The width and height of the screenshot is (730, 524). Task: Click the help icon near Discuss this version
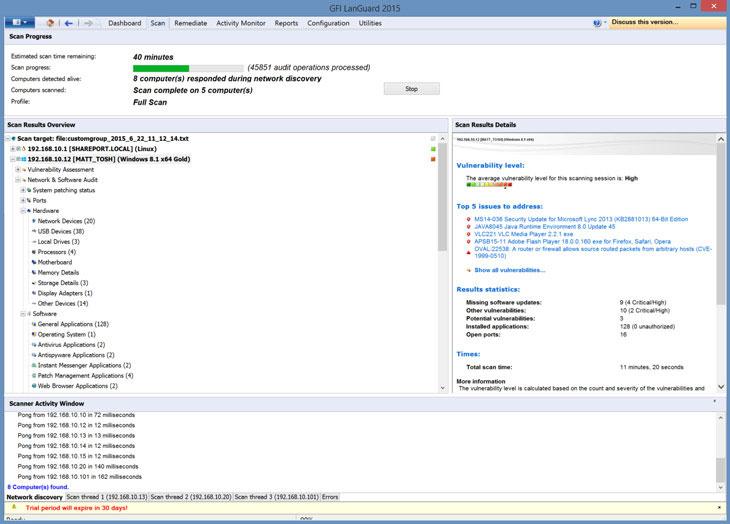click(597, 23)
